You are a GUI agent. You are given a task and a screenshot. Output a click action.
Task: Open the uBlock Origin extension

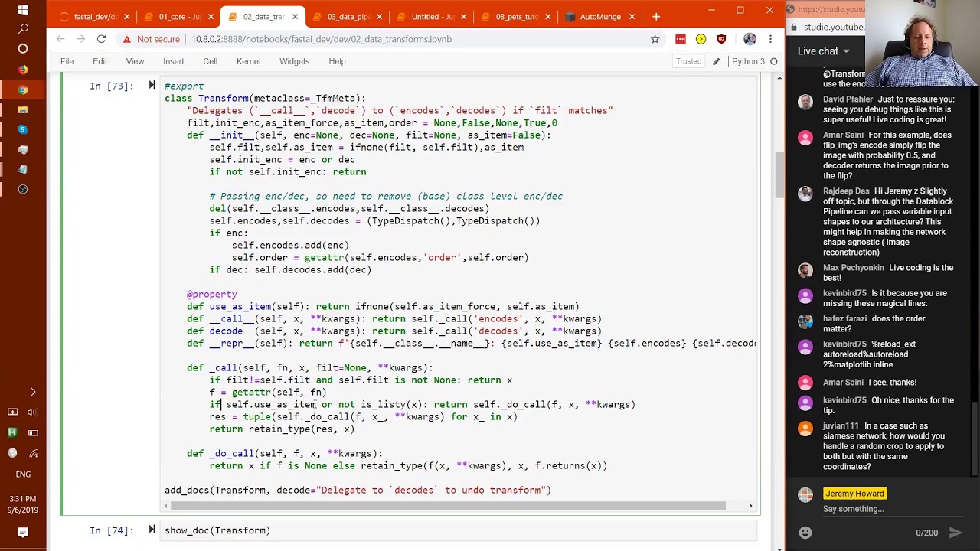[x=721, y=39]
